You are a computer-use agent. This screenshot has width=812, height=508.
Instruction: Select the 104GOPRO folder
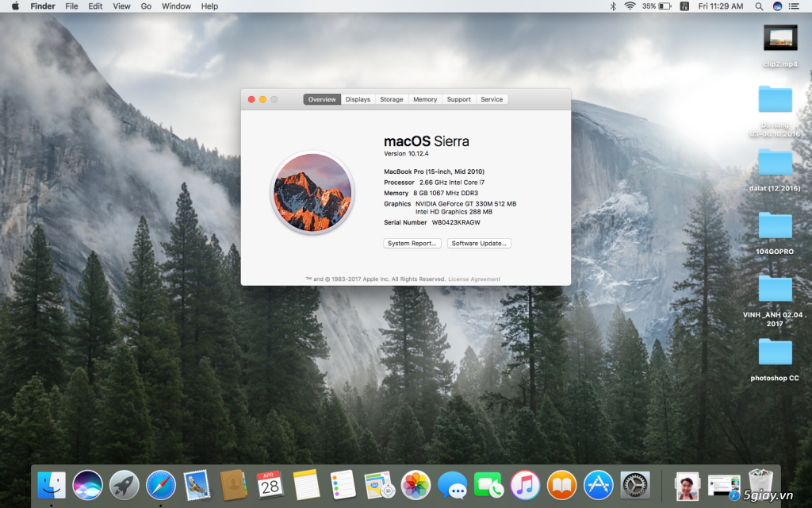(775, 233)
